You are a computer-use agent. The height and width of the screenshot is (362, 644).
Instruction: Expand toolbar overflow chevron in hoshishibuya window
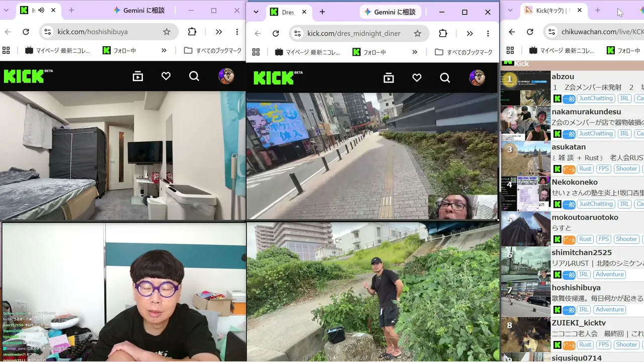tap(219, 32)
